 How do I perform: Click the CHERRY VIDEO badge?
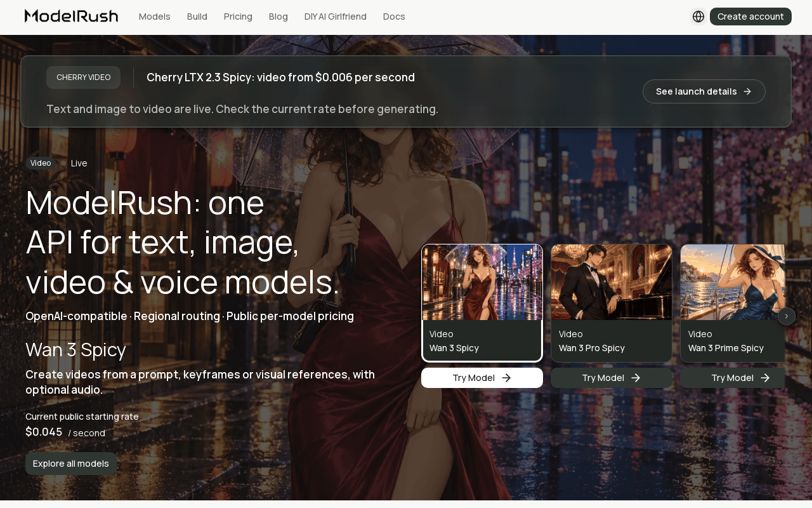[84, 77]
